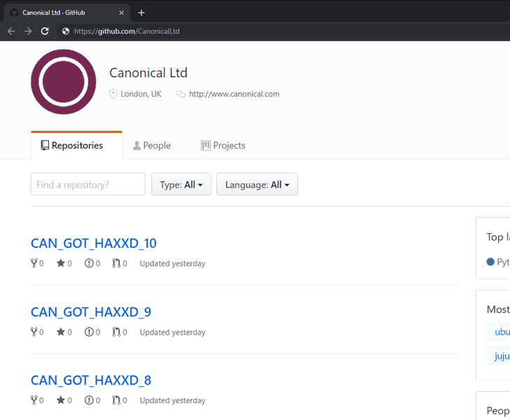Open the CAN_GOT_HAXXD_10 repository
Screen dimensions: 510x420
pos(94,243)
